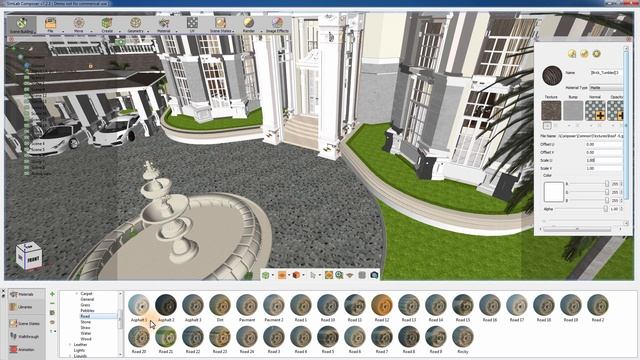Choose the Asphalt 1 material thumbnail
The image size is (640, 360).
(x=139, y=305)
